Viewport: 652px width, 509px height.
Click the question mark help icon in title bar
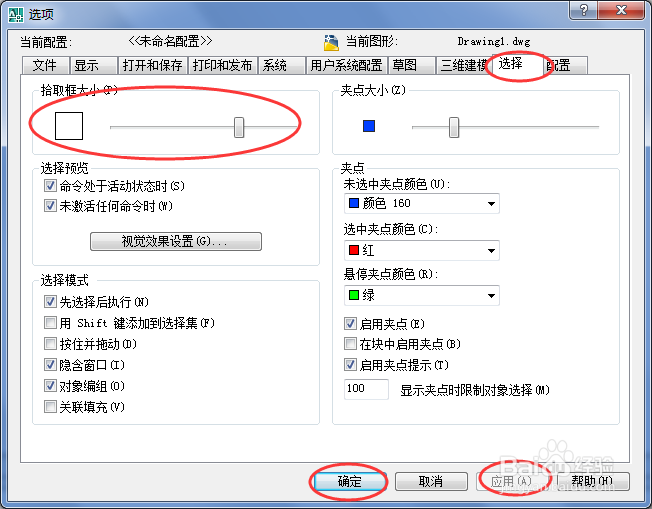click(584, 10)
